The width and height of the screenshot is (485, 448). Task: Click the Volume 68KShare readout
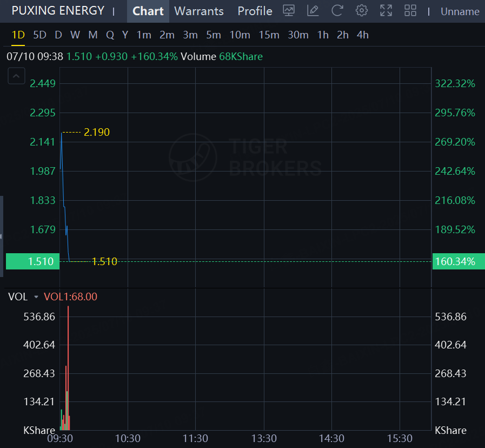pyautogui.click(x=222, y=57)
